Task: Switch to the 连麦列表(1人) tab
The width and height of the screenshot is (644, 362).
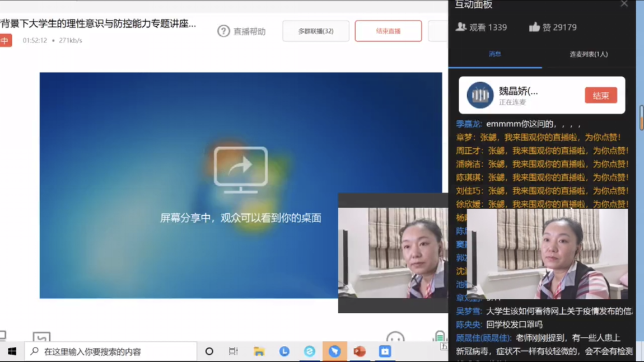Action: (589, 54)
